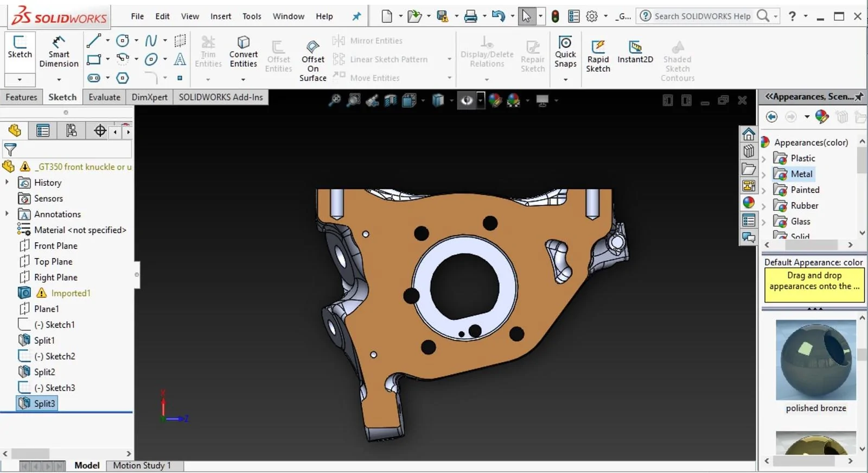Select Split3 in the feature tree

coord(37,403)
